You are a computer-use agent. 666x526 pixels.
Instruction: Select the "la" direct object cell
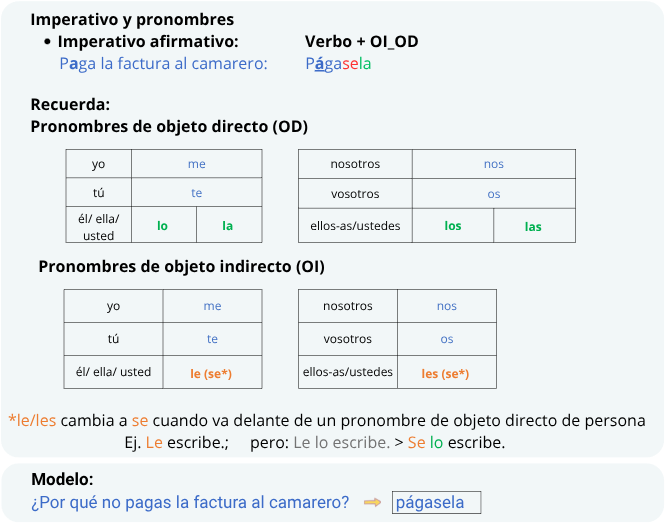[228, 226]
